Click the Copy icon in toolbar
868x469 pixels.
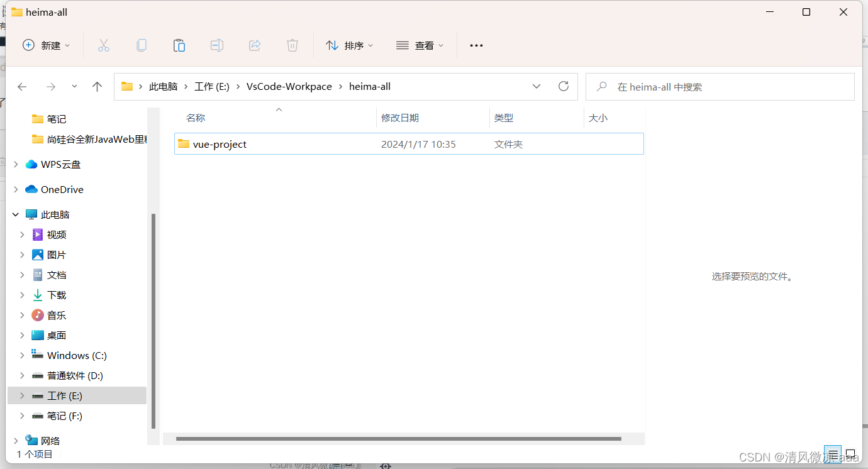coord(142,45)
